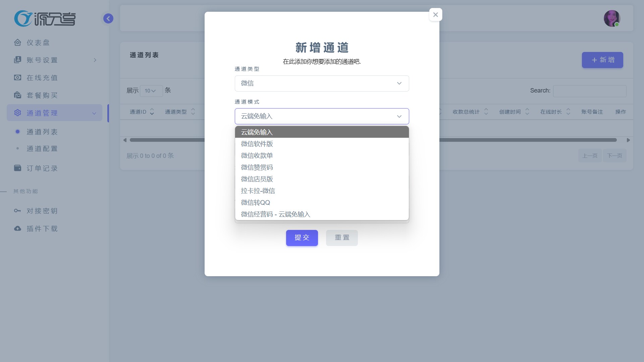The height and width of the screenshot is (362, 644).
Task: Reset the form using 重置 button
Action: [341, 238]
